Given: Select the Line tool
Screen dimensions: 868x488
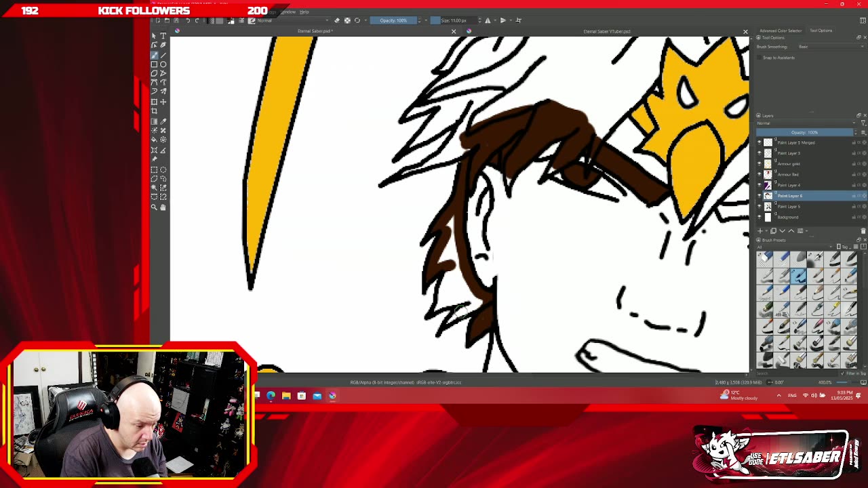Looking at the screenshot, I should [163, 55].
